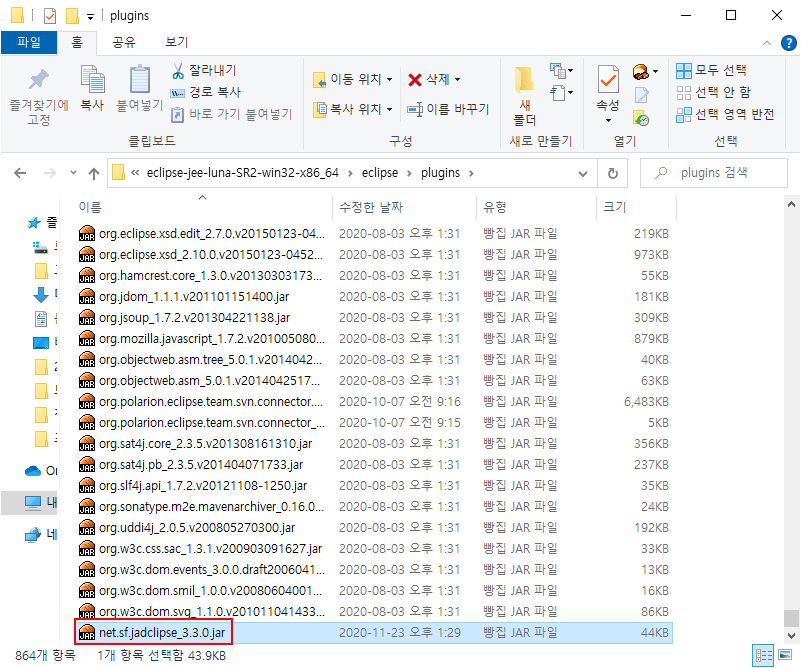
Task: Switch to details view layout icon
Action: pyautogui.click(x=764, y=655)
